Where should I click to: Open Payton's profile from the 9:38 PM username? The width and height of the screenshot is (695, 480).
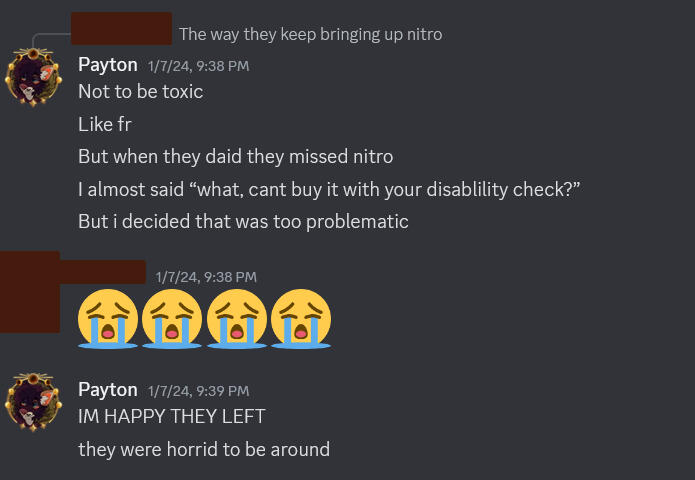(108, 65)
